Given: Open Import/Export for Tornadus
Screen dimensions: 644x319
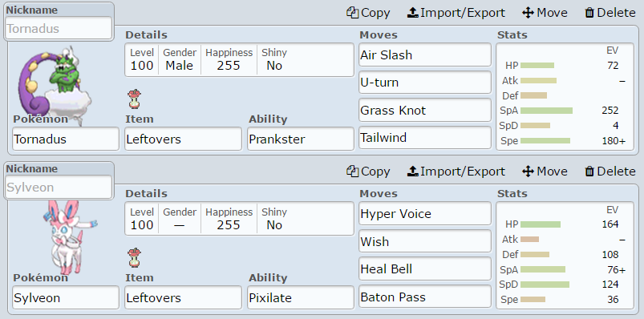Looking at the screenshot, I should point(456,13).
